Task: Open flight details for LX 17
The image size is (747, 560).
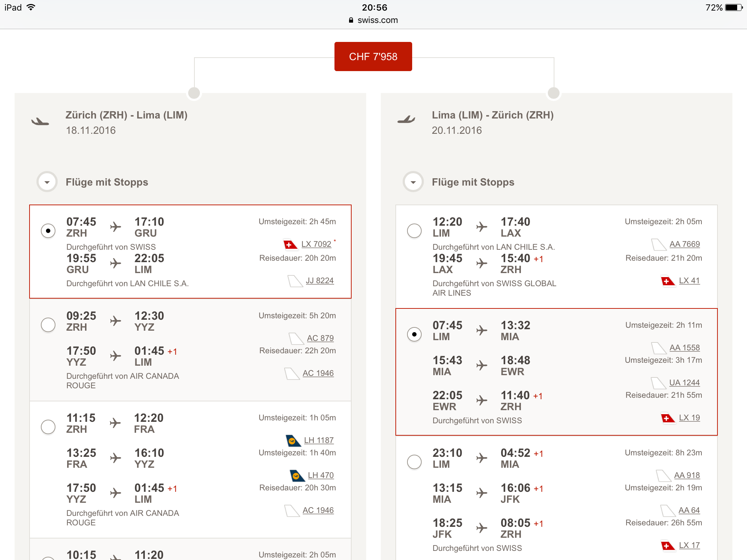Action: pyautogui.click(x=689, y=545)
